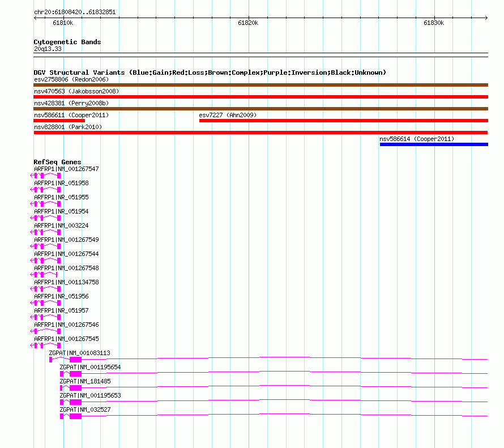The height and width of the screenshot is (448, 504).
Task: Open ZGPAT|NM_181485 transcript label
Action: pos(85,381)
